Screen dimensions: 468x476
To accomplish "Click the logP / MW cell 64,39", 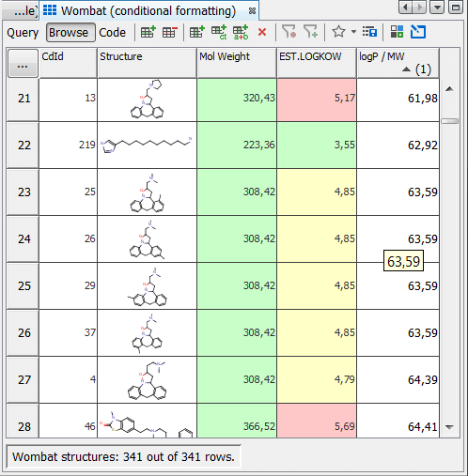I will coord(398,380).
